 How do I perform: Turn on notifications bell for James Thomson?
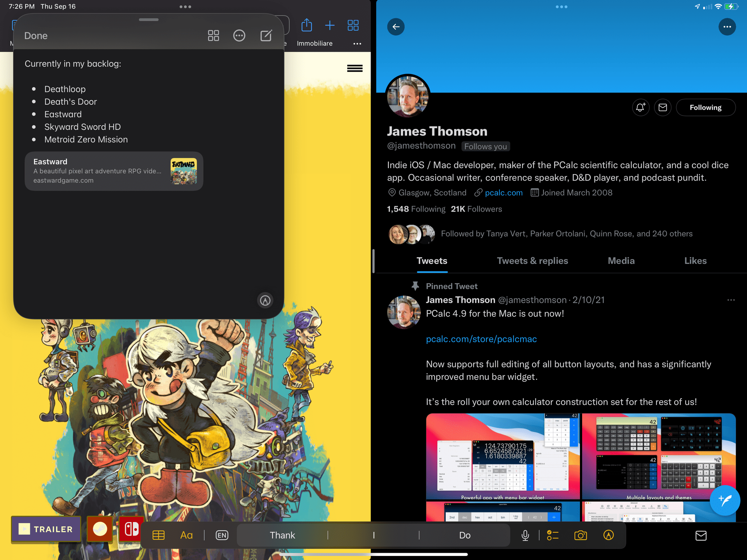(640, 107)
